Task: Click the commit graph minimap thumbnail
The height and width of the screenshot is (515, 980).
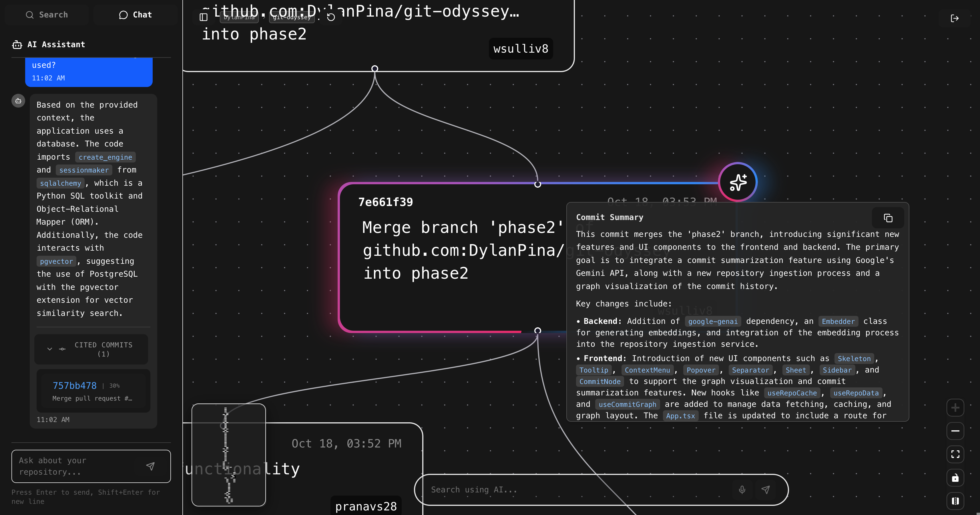Action: click(228, 455)
